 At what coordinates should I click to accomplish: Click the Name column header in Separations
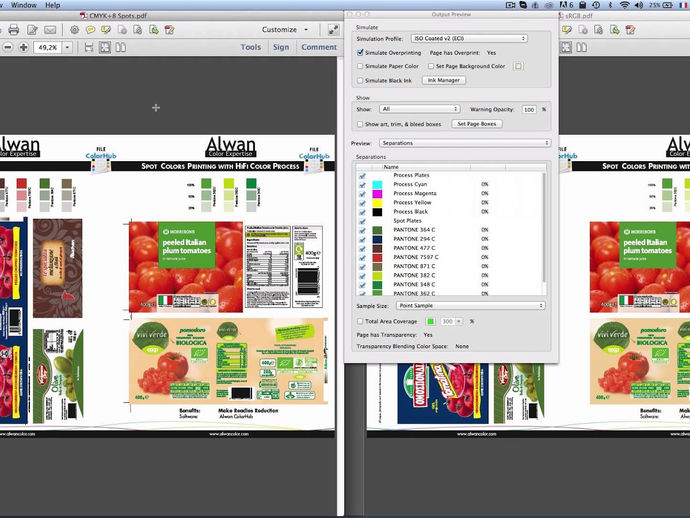[x=391, y=167]
